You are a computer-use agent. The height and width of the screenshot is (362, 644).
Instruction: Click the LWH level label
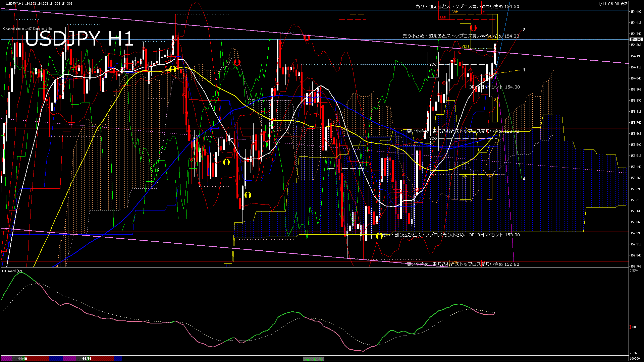coord(454,12)
